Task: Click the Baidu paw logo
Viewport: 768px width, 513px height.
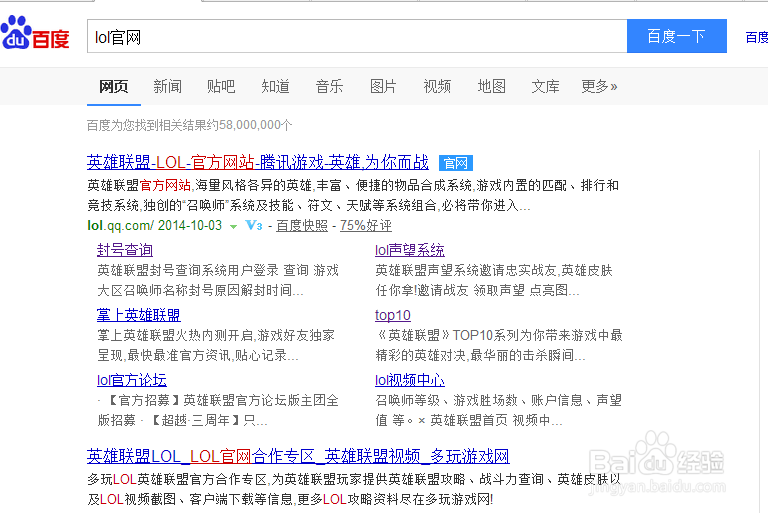Action: click(x=35, y=32)
